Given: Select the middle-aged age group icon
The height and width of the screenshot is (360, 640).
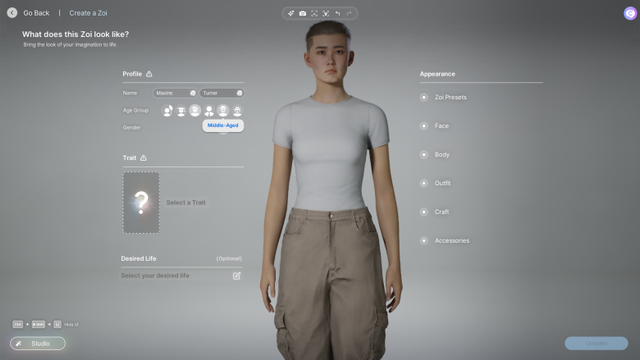Looking at the screenshot, I should coord(223,110).
